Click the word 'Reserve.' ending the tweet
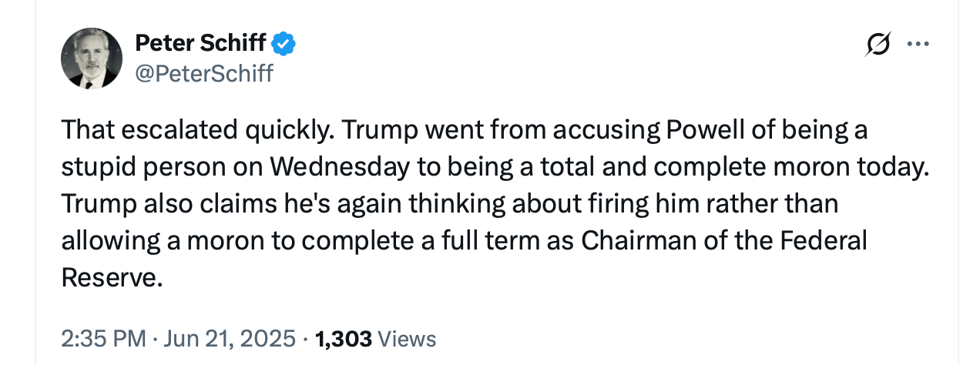 [112, 278]
